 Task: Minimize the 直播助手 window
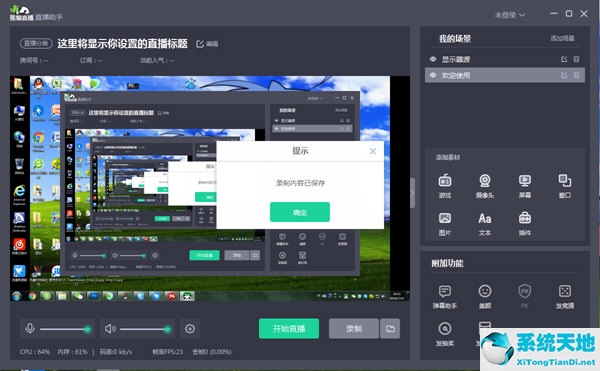click(x=554, y=14)
